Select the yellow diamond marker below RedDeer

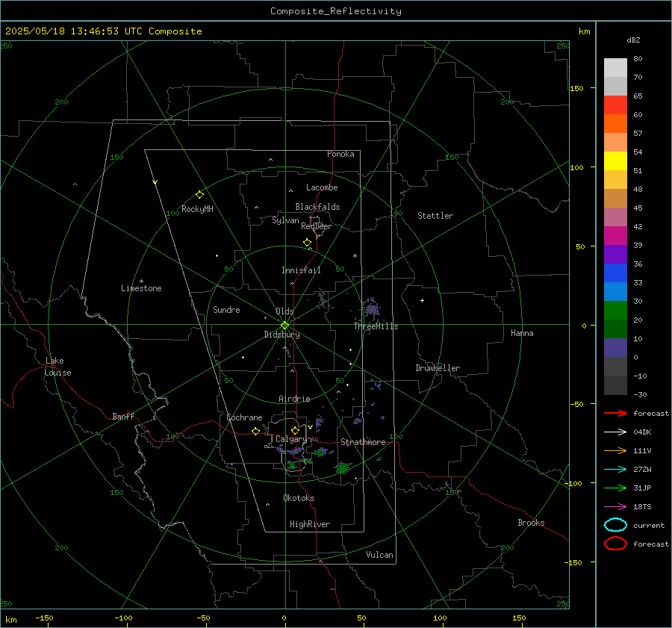click(x=308, y=243)
